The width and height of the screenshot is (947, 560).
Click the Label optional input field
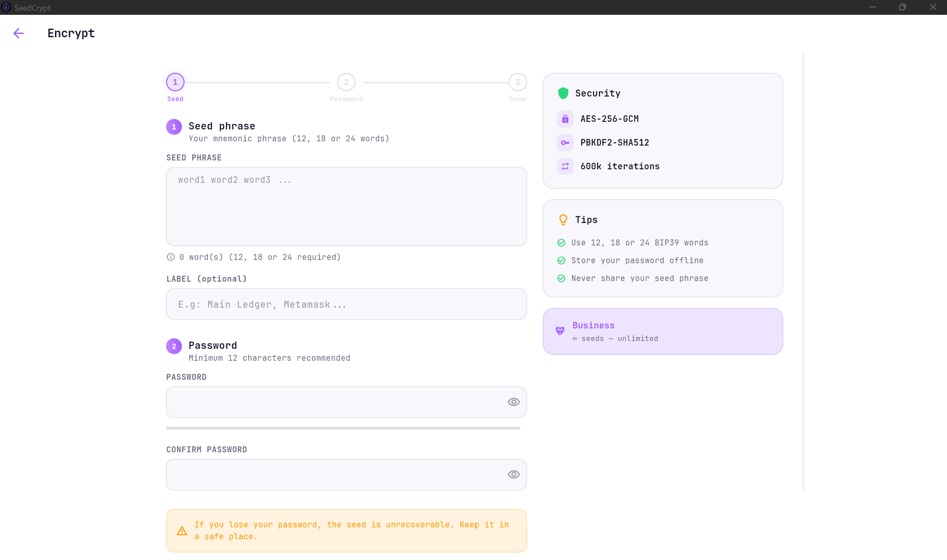[x=346, y=304]
